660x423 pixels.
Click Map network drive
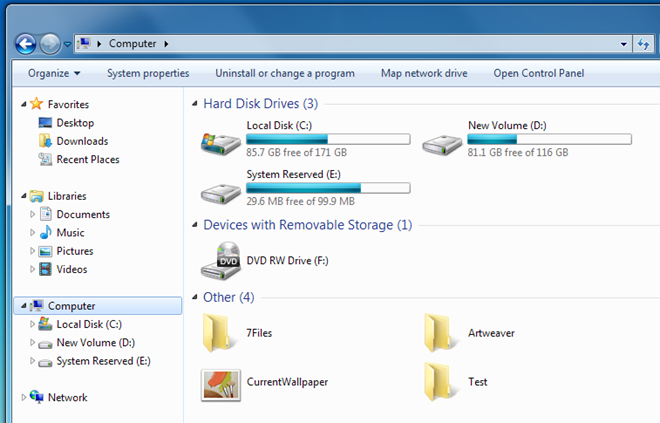[x=424, y=73]
